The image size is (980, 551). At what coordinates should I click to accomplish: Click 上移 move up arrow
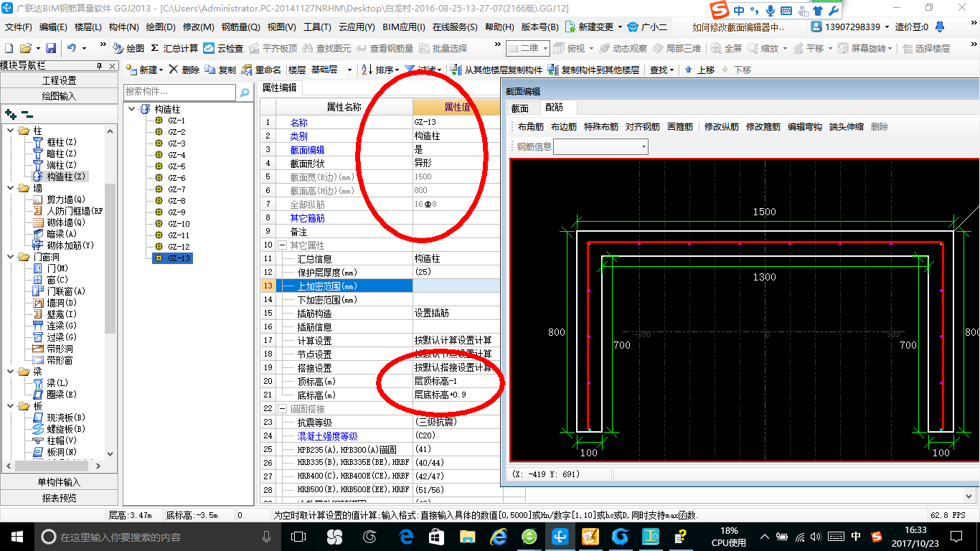pos(699,70)
